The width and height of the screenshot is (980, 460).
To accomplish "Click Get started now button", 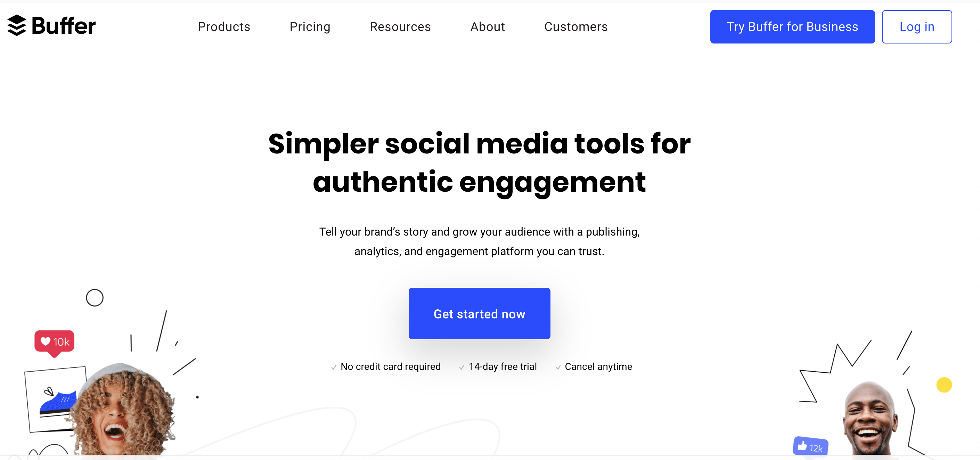I will coord(479,313).
